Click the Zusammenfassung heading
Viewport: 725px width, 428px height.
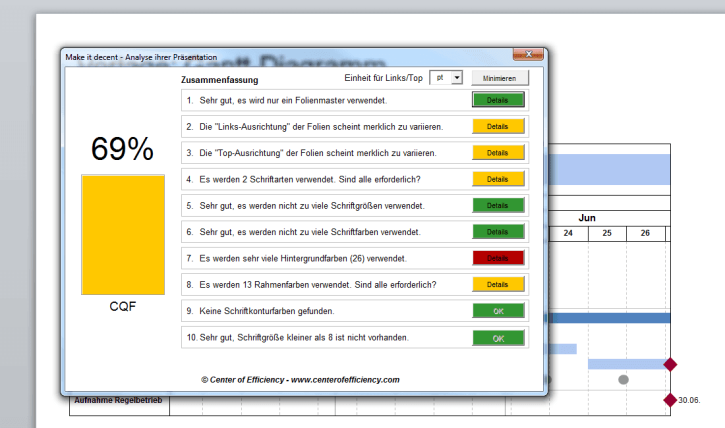click(x=220, y=80)
